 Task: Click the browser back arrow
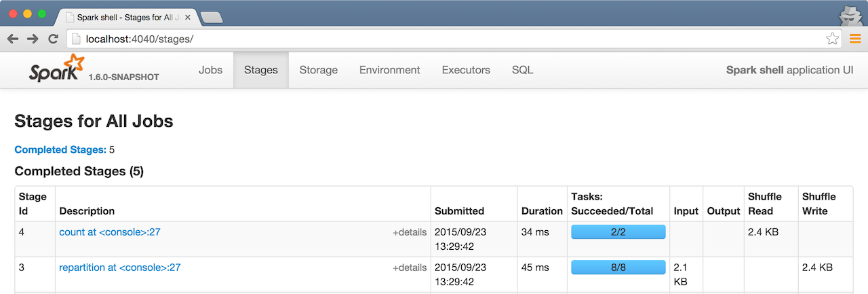(13, 39)
